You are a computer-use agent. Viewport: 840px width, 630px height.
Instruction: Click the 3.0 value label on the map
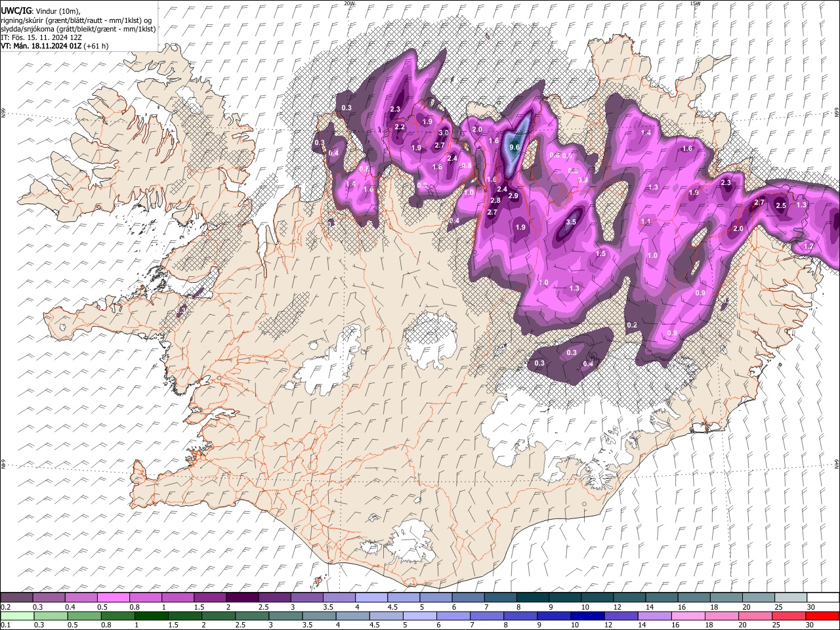(x=444, y=133)
